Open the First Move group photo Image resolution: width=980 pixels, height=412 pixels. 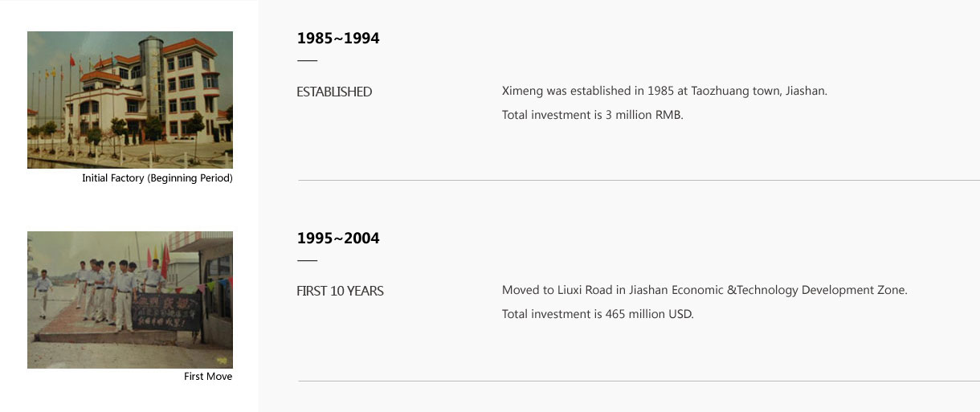(130, 300)
